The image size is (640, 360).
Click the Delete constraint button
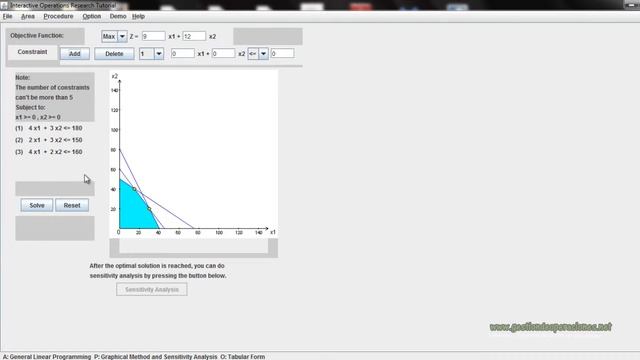(x=114, y=53)
